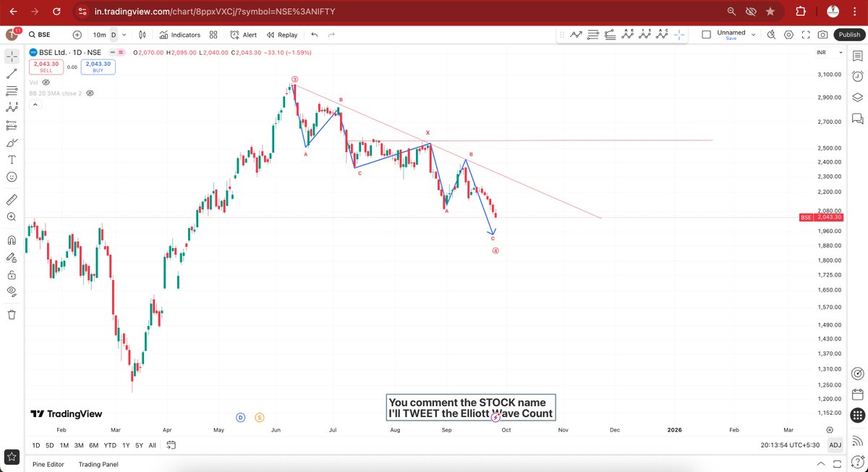
Task: Open the alerts clock panel in right sidebar
Action: click(857, 76)
